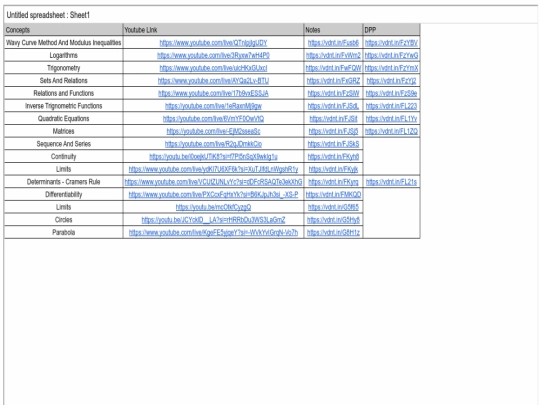Open Determinants - Cramers Rule DPP link

391,182
